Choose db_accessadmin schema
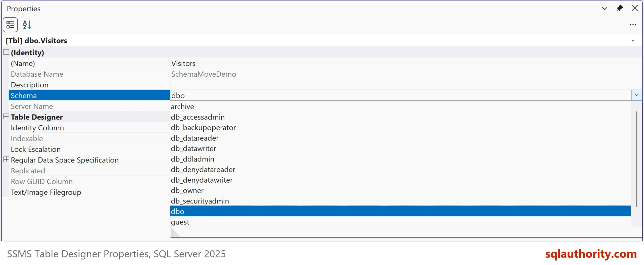The height and width of the screenshot is (265, 644). click(400, 117)
